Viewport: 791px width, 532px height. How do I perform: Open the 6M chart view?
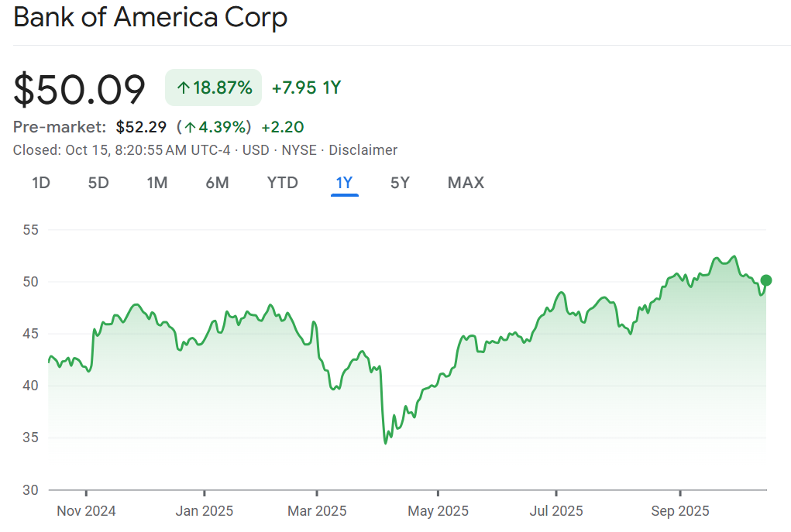pyautogui.click(x=217, y=183)
